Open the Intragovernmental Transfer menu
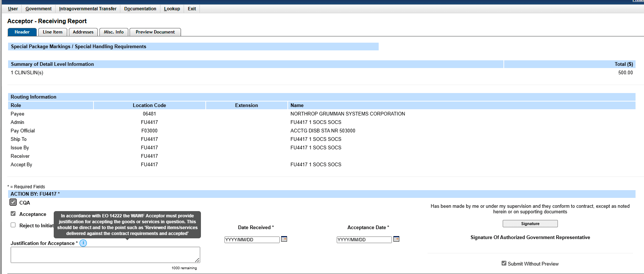644x274 pixels. click(x=88, y=9)
